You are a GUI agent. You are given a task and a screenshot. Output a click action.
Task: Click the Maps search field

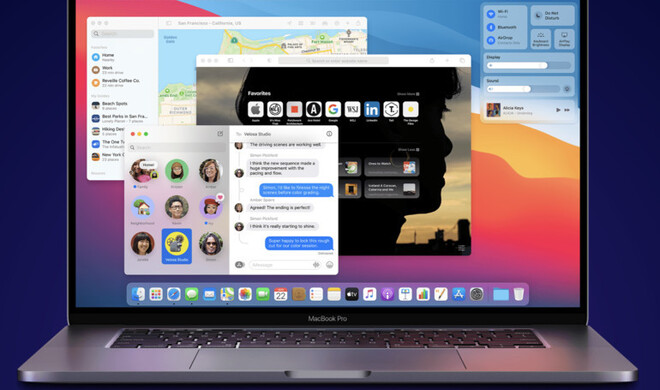122,34
